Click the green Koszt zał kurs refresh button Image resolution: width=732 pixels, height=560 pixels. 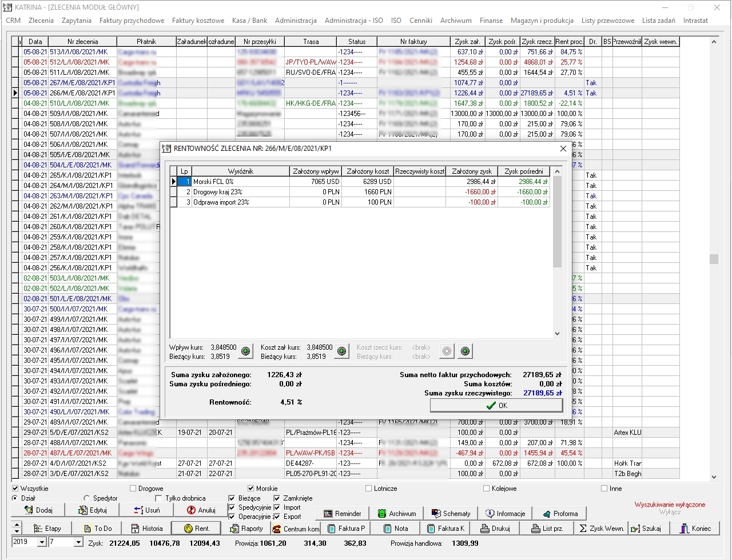tap(342, 351)
